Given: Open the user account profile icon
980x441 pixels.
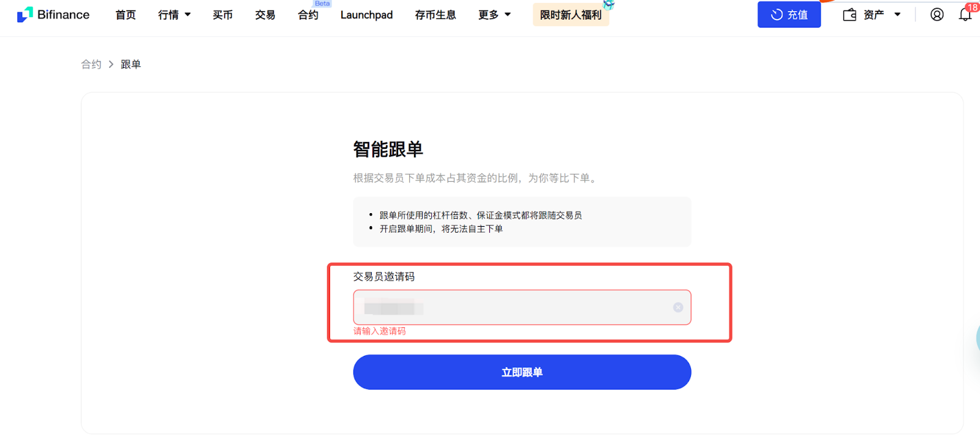Looking at the screenshot, I should coord(937,15).
